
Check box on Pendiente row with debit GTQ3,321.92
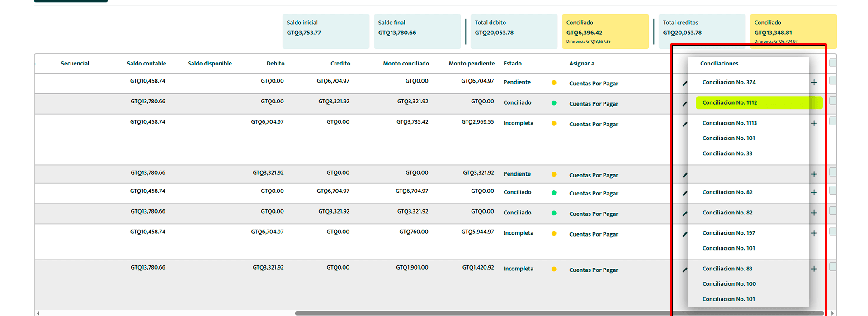point(833,172)
